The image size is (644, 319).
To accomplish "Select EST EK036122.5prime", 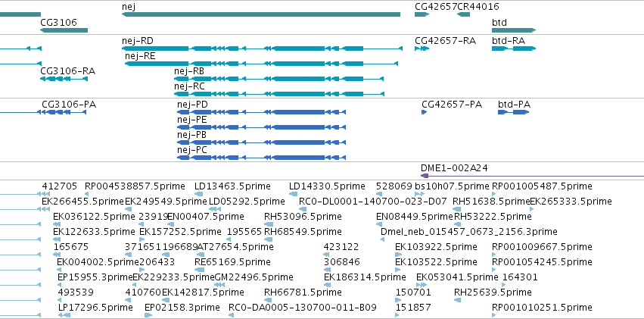I will pyautogui.click(x=94, y=217).
